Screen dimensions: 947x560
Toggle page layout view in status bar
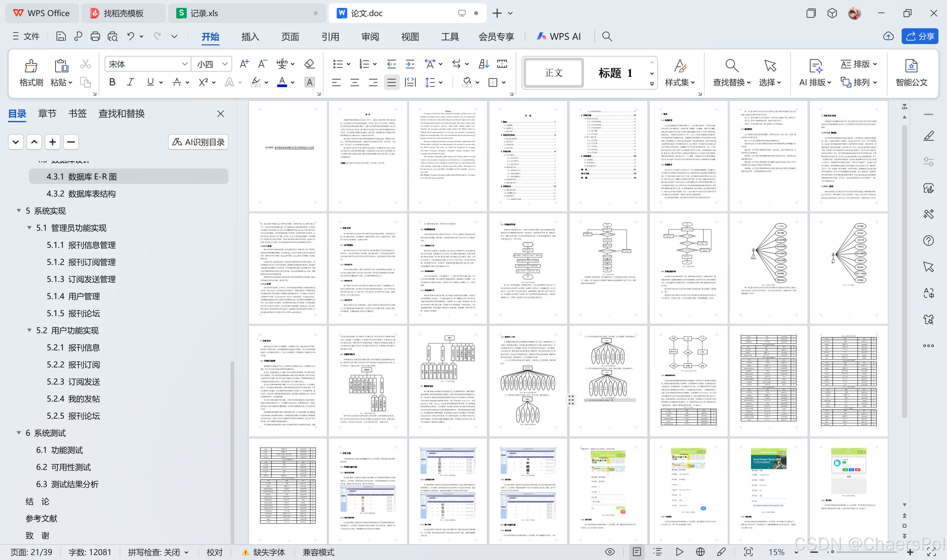click(x=637, y=552)
